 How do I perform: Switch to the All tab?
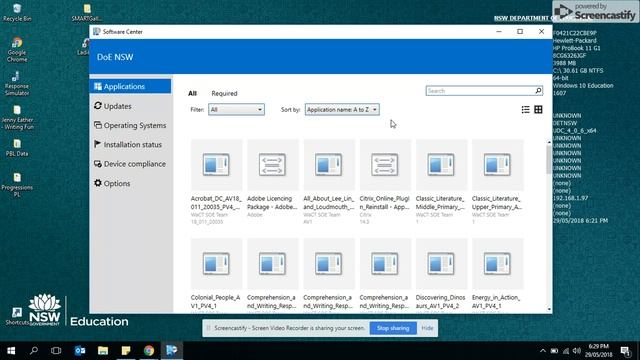coord(192,93)
